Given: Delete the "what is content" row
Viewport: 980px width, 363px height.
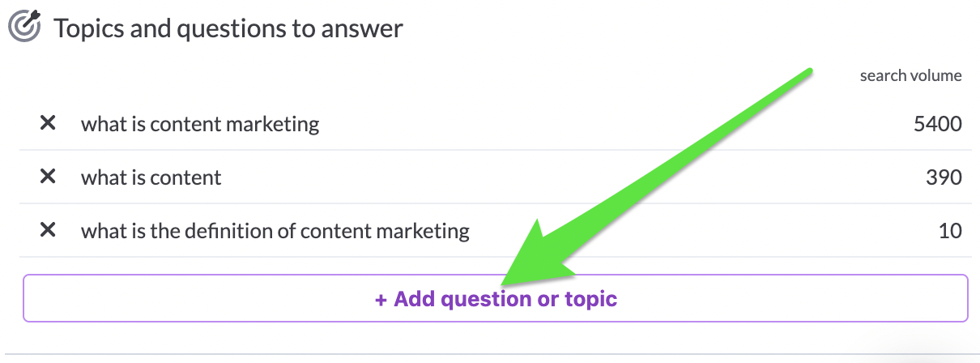Looking at the screenshot, I should pyautogui.click(x=48, y=177).
